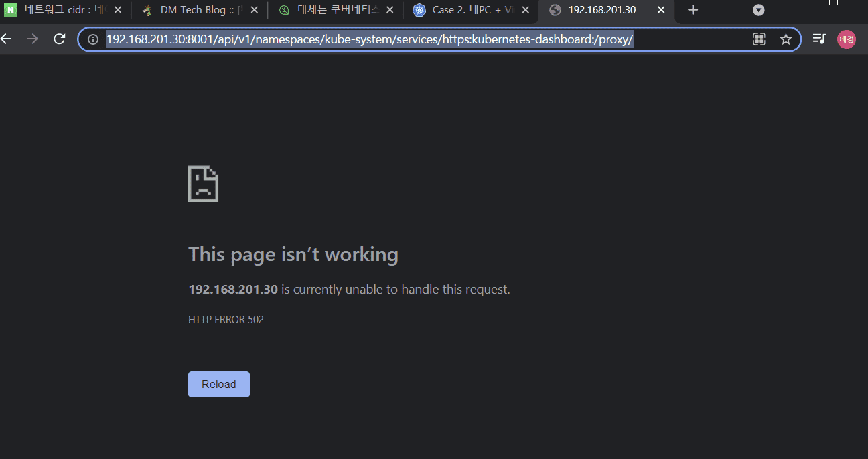Image resolution: width=868 pixels, height=459 pixels.
Task: Close the 192.168.201.30 tab
Action: point(661,10)
